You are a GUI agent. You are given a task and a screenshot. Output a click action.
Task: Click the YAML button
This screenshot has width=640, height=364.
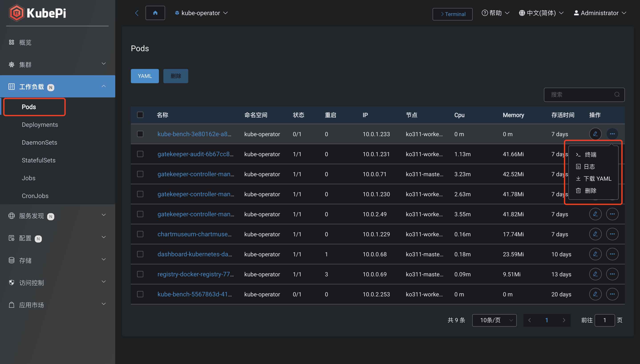coord(145,76)
